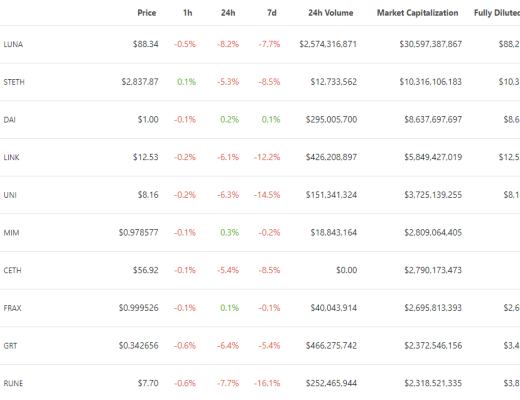
Task: Click LINK 24h volume $426,208,897
Action: (x=331, y=157)
